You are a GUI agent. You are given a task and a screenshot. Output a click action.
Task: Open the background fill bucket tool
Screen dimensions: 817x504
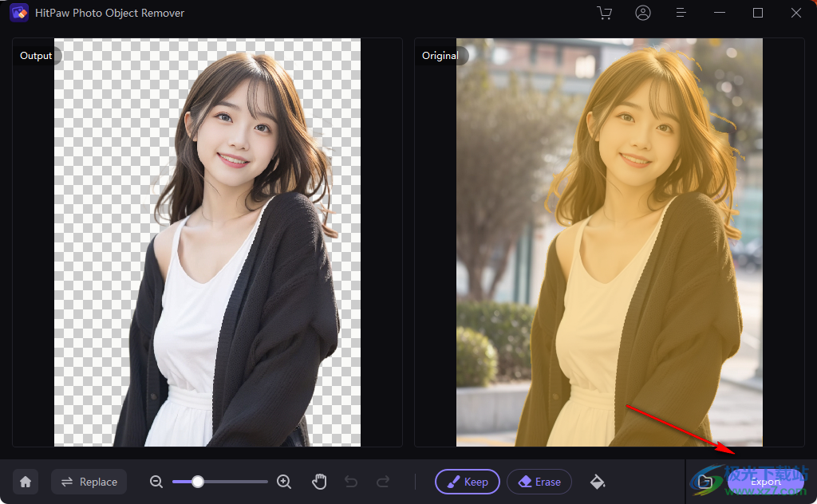point(597,482)
